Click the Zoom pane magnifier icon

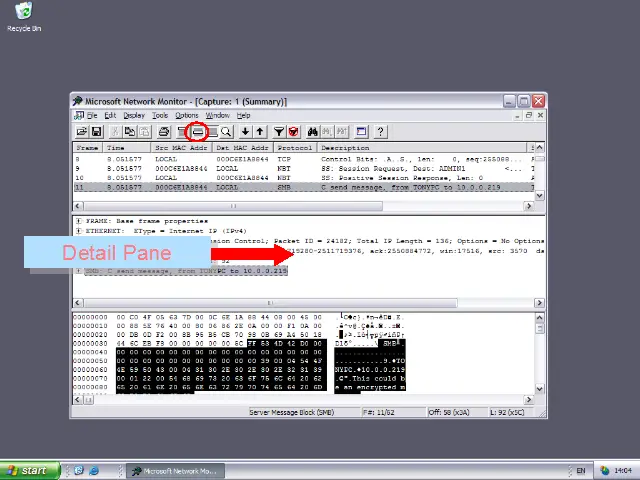coord(226,131)
